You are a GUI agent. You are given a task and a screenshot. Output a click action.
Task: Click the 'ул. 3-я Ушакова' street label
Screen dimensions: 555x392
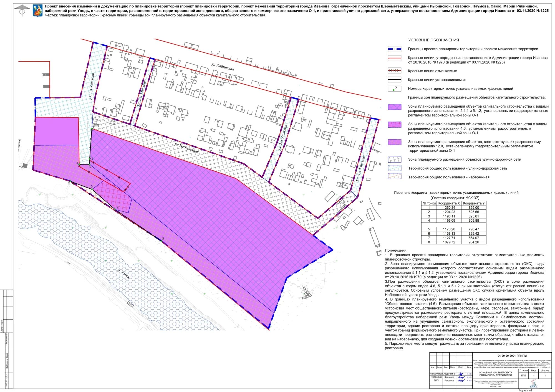282,138
